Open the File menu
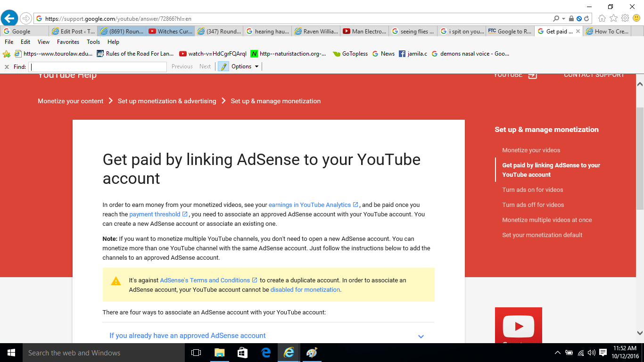This screenshot has width=644, height=362. coord(9,42)
